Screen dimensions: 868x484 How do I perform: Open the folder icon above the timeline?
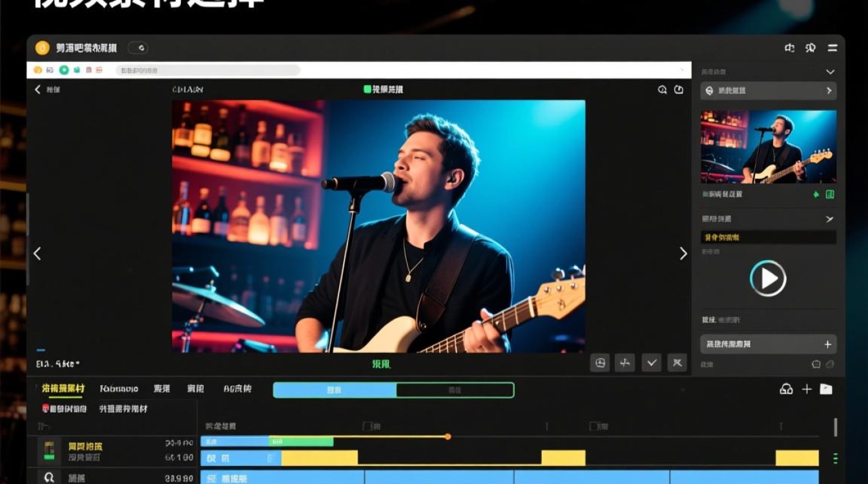pyautogui.click(x=826, y=388)
